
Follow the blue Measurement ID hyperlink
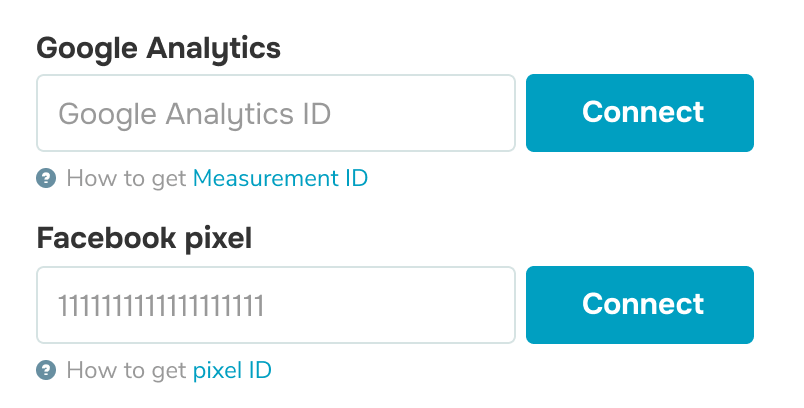(280, 178)
